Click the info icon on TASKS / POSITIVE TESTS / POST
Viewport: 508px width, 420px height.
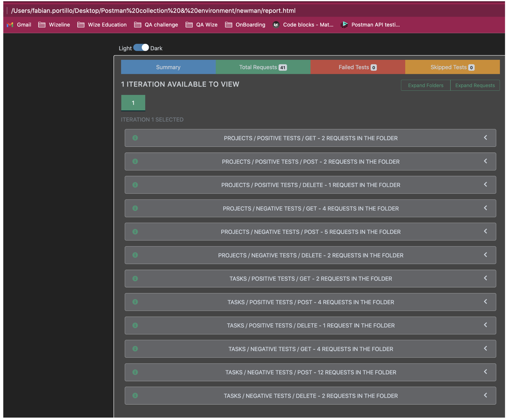(135, 302)
